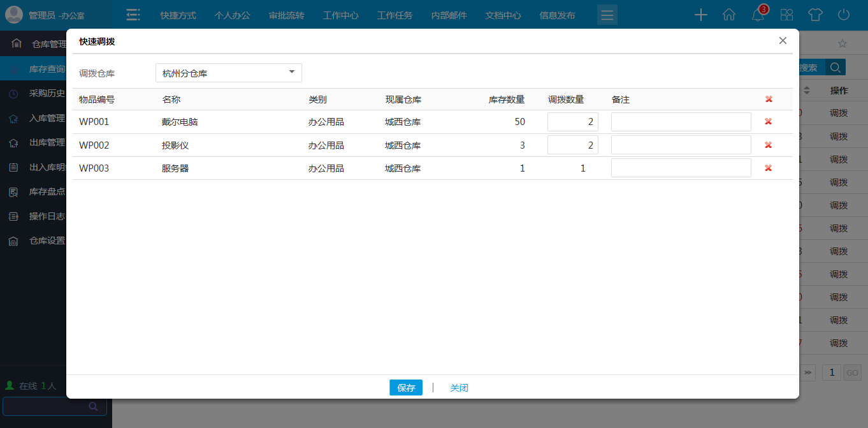Click the 关闭 link beside 保存
The image size is (868, 428).
tap(459, 387)
